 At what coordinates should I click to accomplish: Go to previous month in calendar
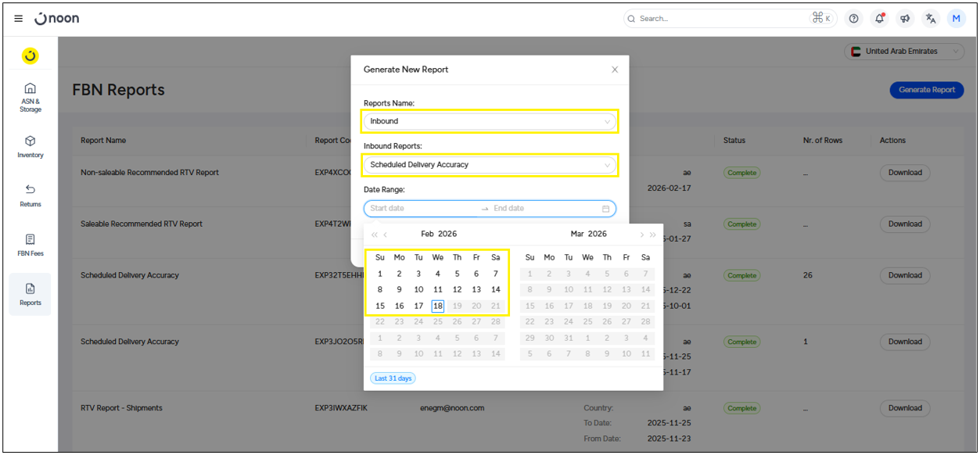[386, 235]
